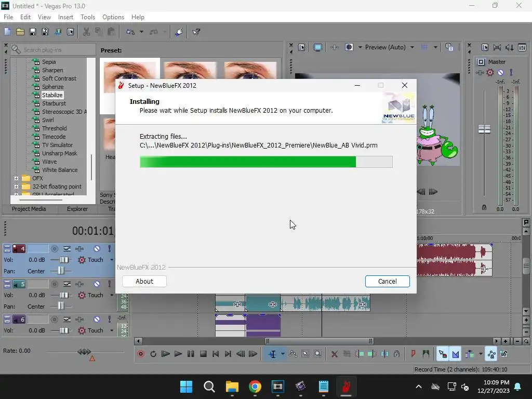Expand the 32-bit floating point folder
The image size is (532, 399).
(x=16, y=187)
